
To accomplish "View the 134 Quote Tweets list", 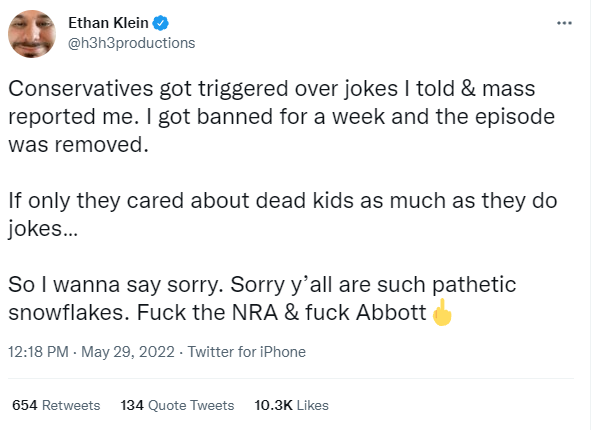I will click(x=177, y=405).
